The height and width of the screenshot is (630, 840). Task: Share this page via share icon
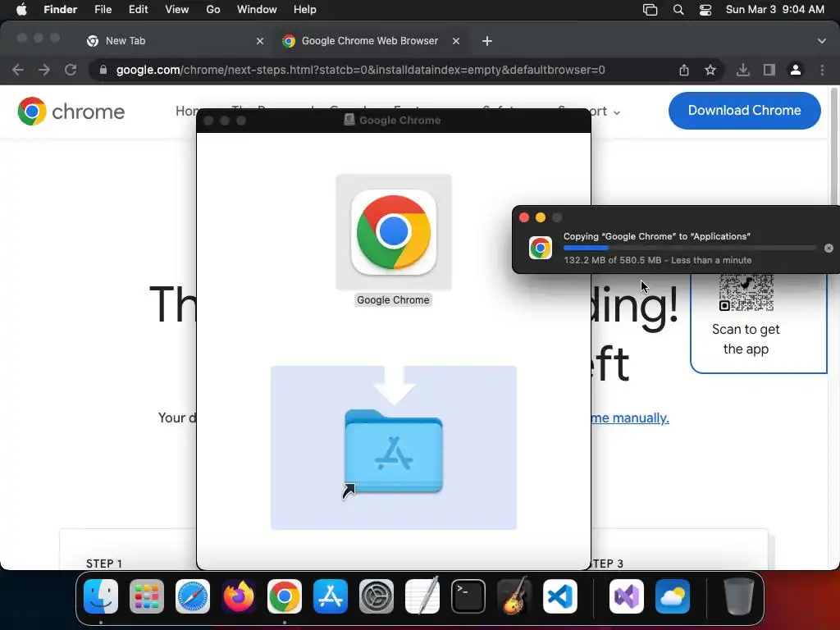pyautogui.click(x=684, y=71)
